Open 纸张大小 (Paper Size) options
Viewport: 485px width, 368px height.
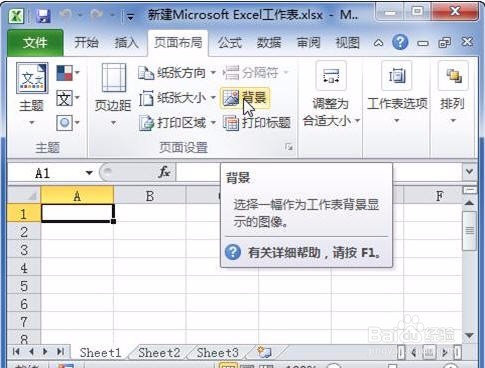177,98
